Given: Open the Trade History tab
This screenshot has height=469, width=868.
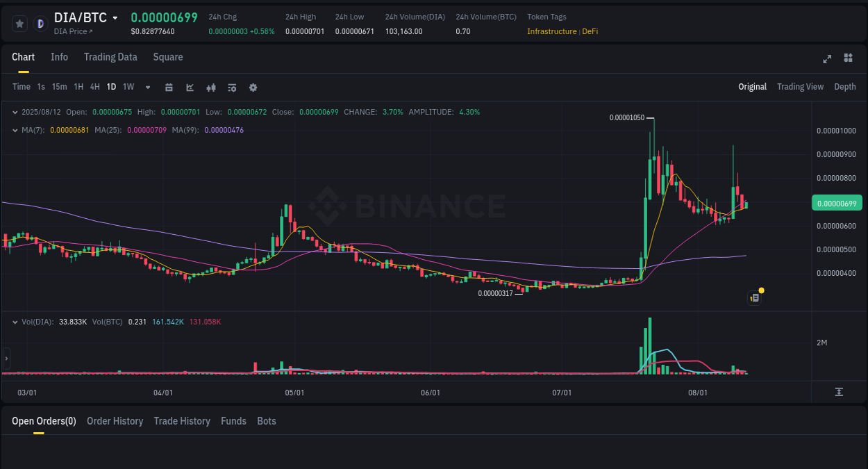Looking at the screenshot, I should point(182,421).
